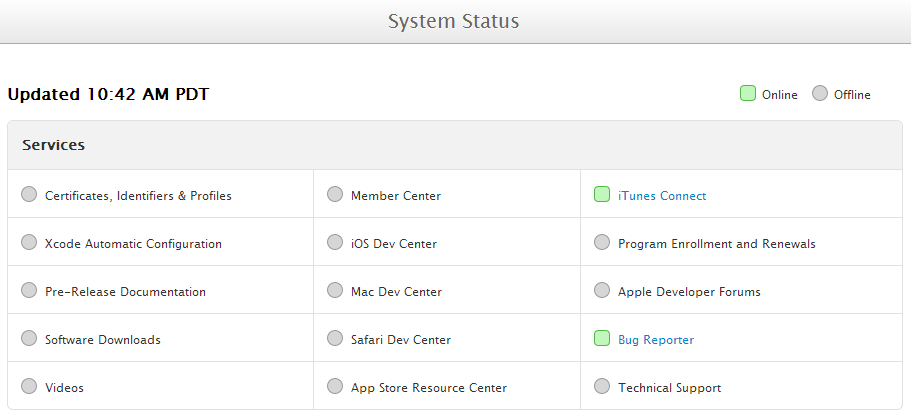This screenshot has width=911, height=419.
Task: Select the Mac Dev Center entry
Action: point(396,292)
